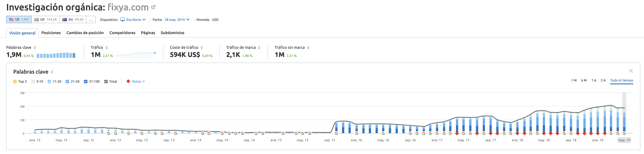Viewport: 644px width, 154px height.
Task: Open the Posiciones tab
Action: [51, 33]
